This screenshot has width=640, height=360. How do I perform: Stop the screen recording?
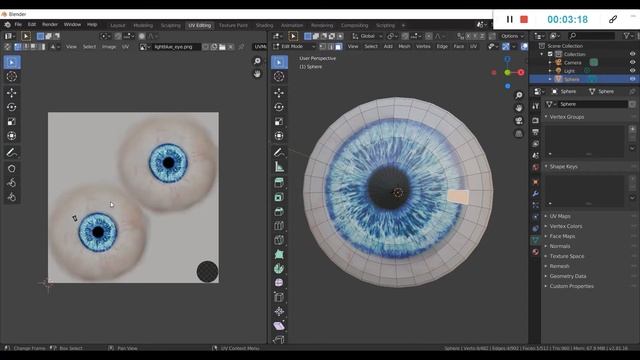point(524,19)
